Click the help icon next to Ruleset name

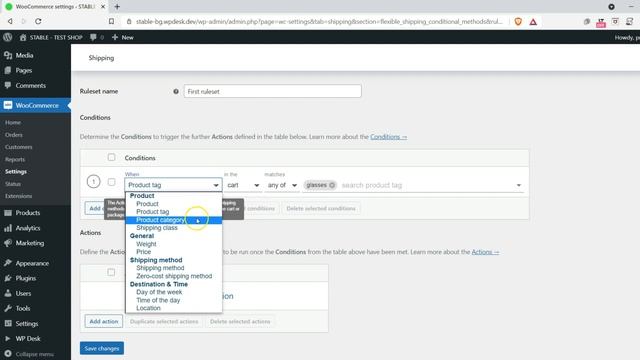(176, 91)
